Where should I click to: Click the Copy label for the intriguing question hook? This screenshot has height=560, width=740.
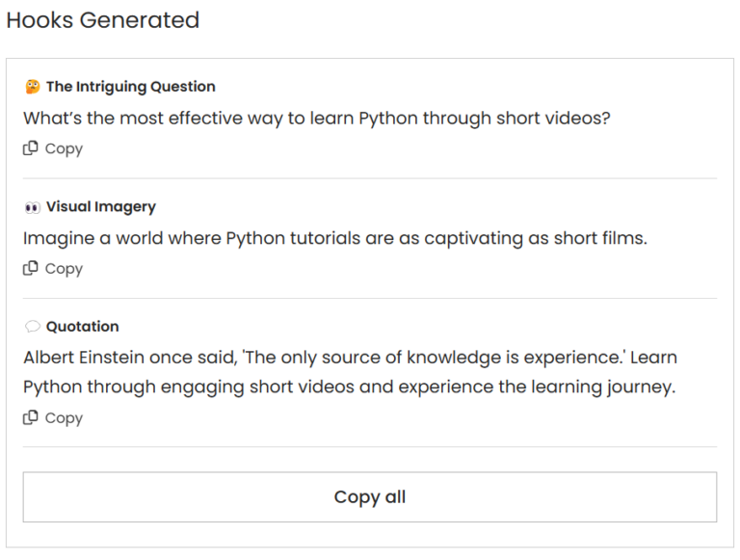click(64, 149)
